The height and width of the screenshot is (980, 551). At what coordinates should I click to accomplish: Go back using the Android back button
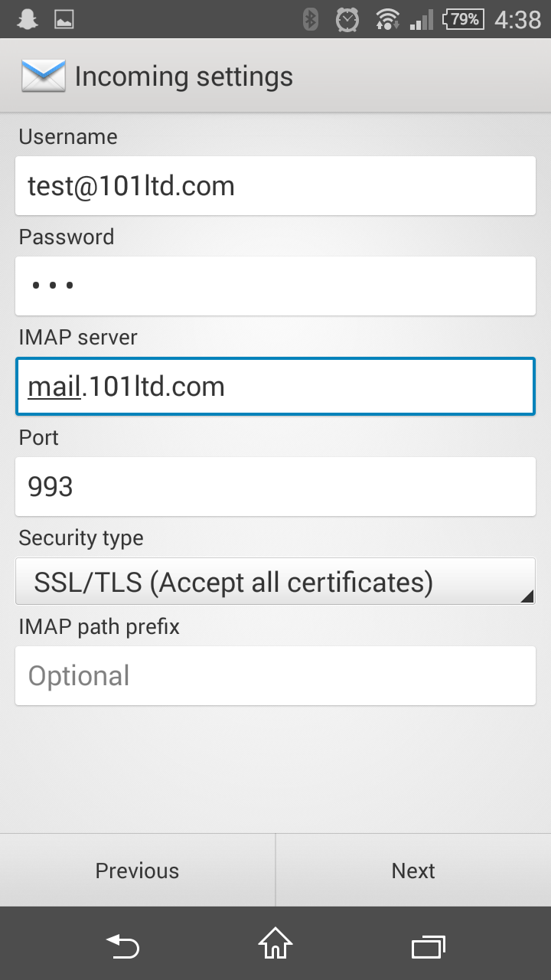click(122, 947)
